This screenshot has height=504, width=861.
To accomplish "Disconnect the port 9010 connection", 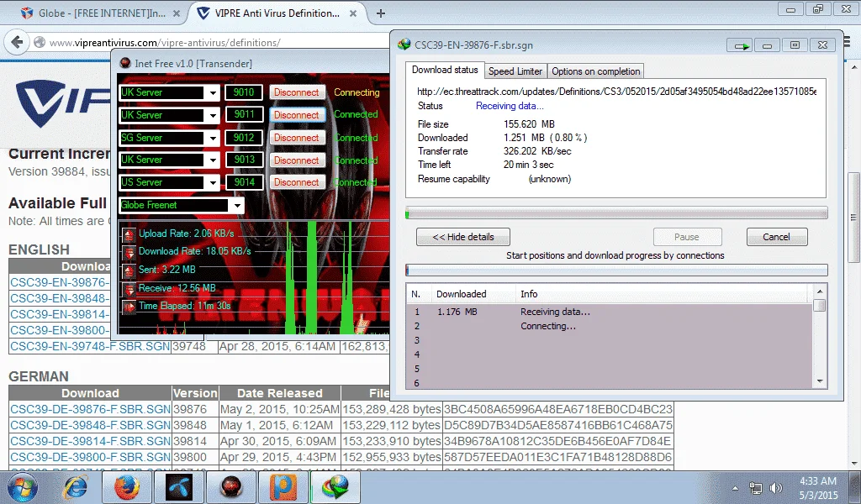I will [297, 92].
